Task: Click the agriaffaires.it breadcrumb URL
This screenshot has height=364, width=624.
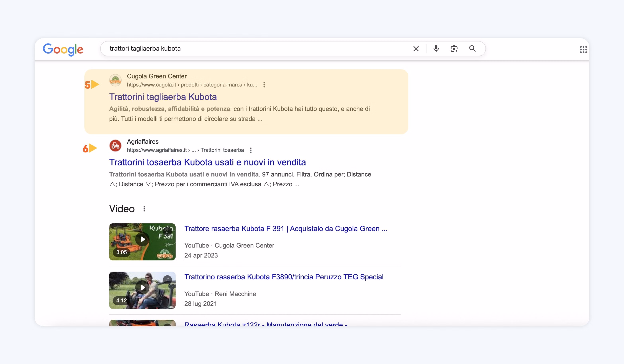Action: [x=185, y=150]
